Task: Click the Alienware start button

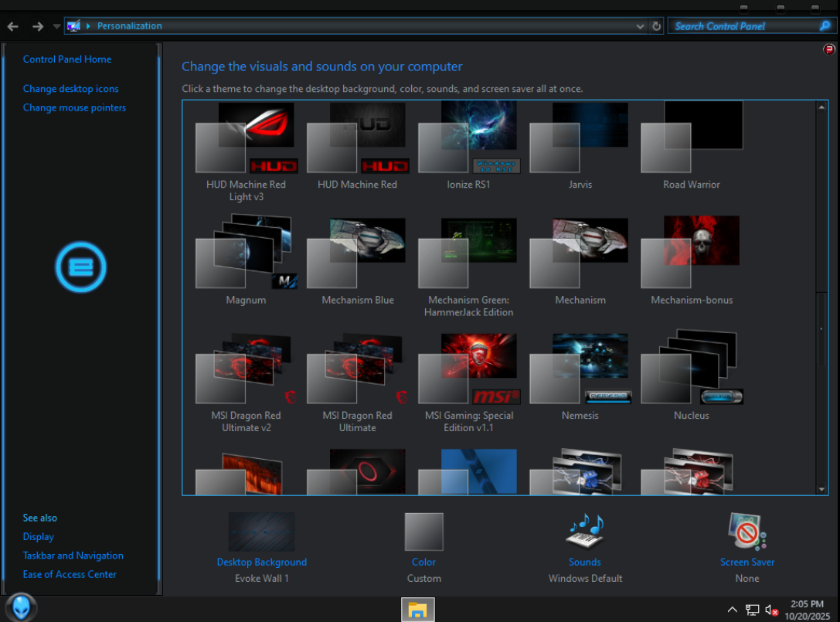Action: pyautogui.click(x=21, y=608)
